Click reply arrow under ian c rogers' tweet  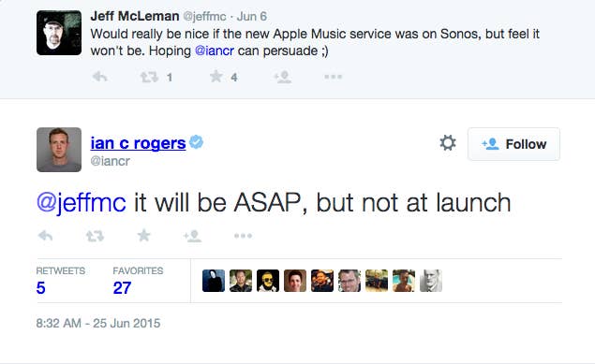(46, 236)
